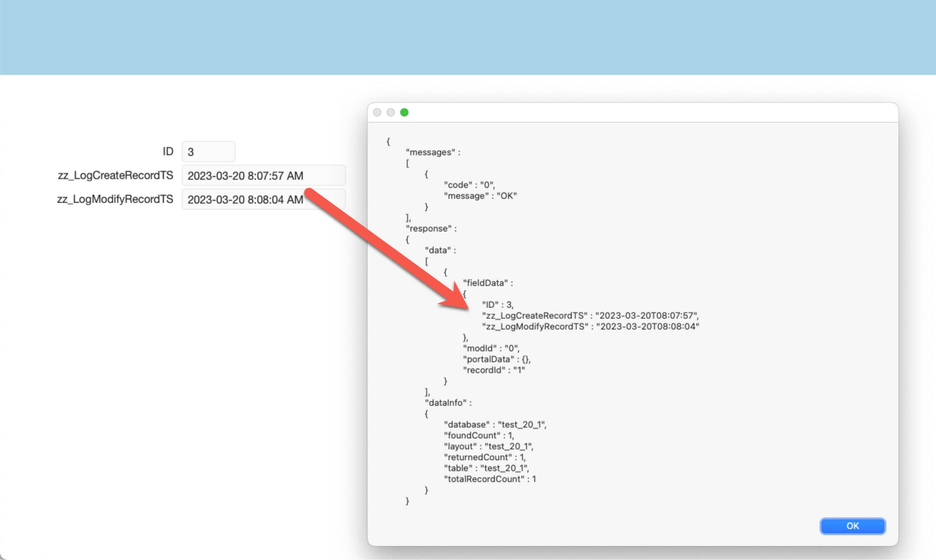
Task: Click the "totalRecordCount" : 1 line
Action: (x=490, y=479)
